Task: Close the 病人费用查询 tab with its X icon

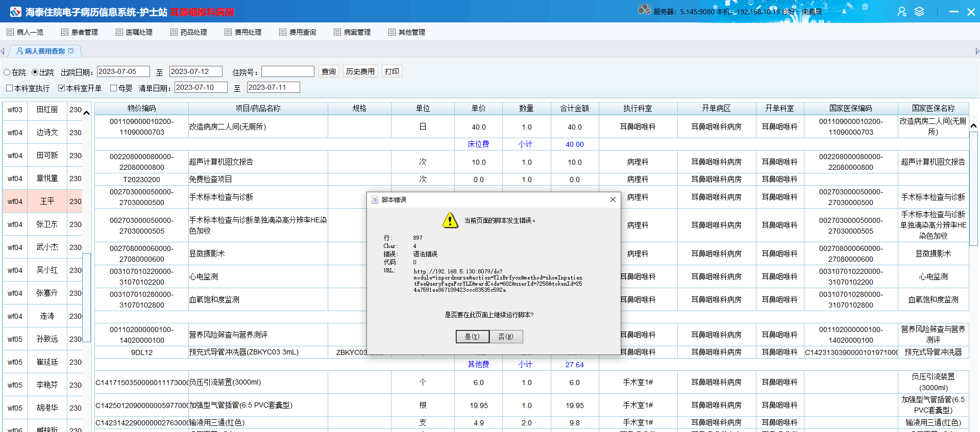Action: tap(71, 51)
